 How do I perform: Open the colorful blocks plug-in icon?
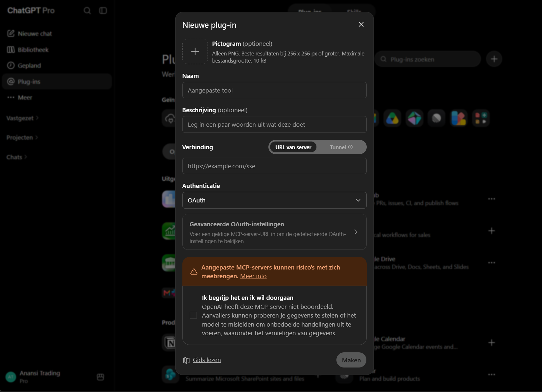pos(459,118)
